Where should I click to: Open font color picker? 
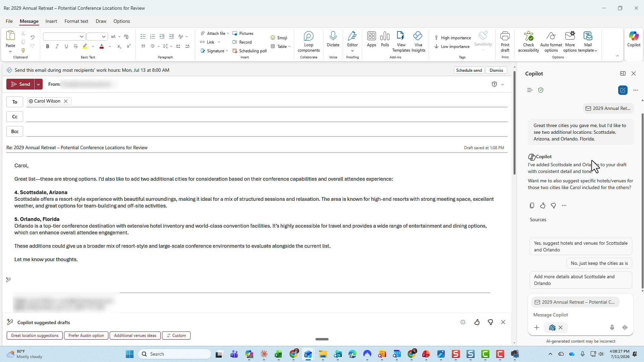tap(102, 46)
